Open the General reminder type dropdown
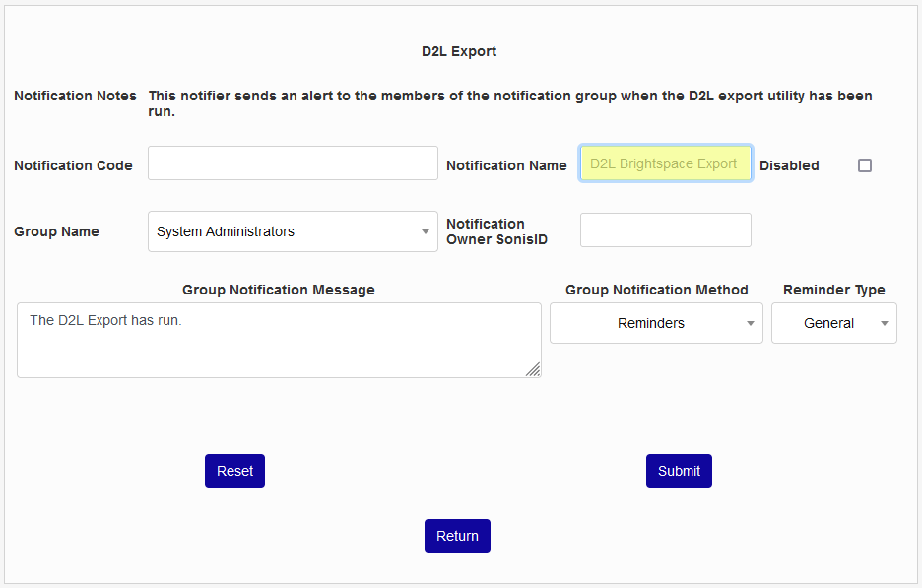 (833, 323)
